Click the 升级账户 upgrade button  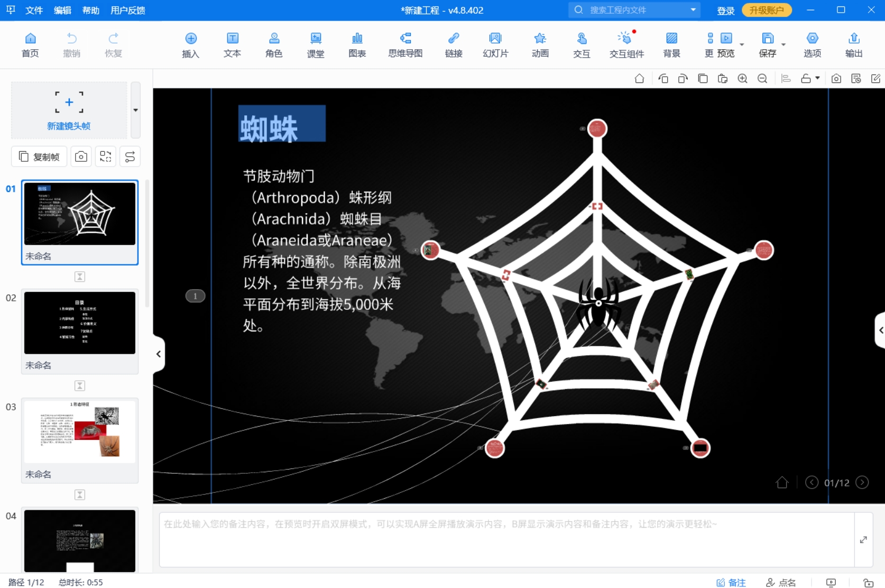tap(766, 10)
